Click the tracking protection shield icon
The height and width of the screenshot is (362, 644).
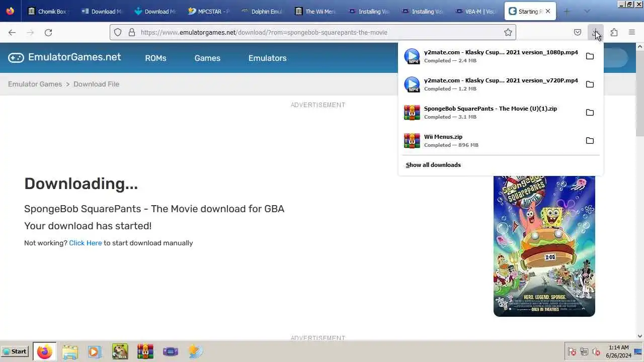118,32
